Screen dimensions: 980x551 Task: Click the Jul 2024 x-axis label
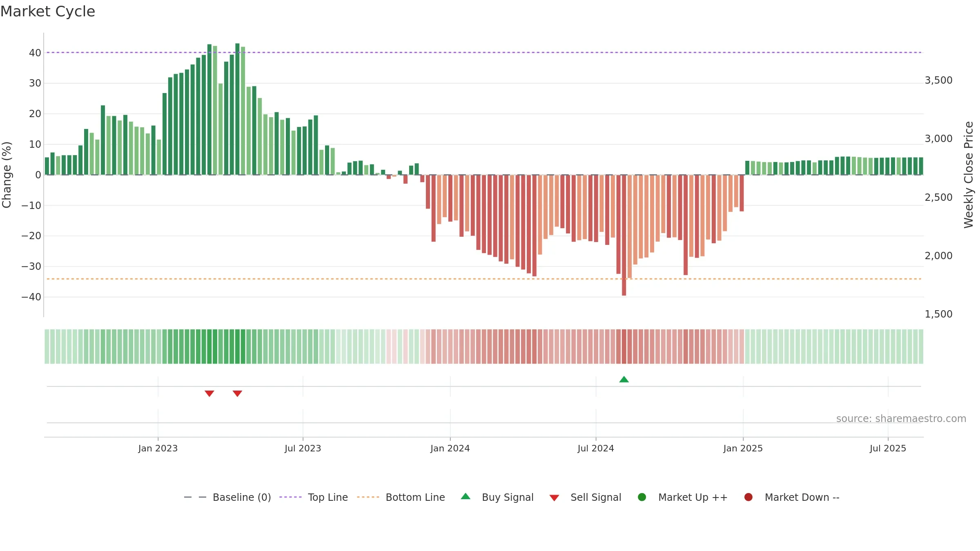click(596, 448)
